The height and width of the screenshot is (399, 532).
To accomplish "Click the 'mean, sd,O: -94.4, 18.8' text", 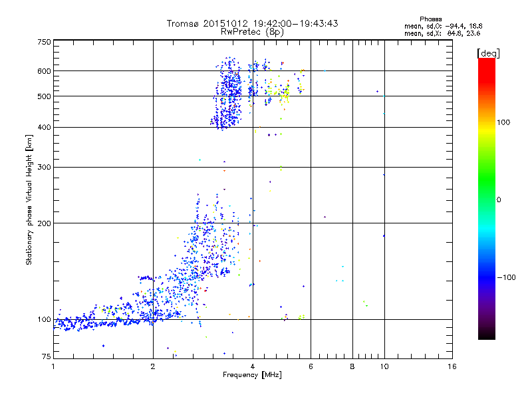I will [443, 26].
